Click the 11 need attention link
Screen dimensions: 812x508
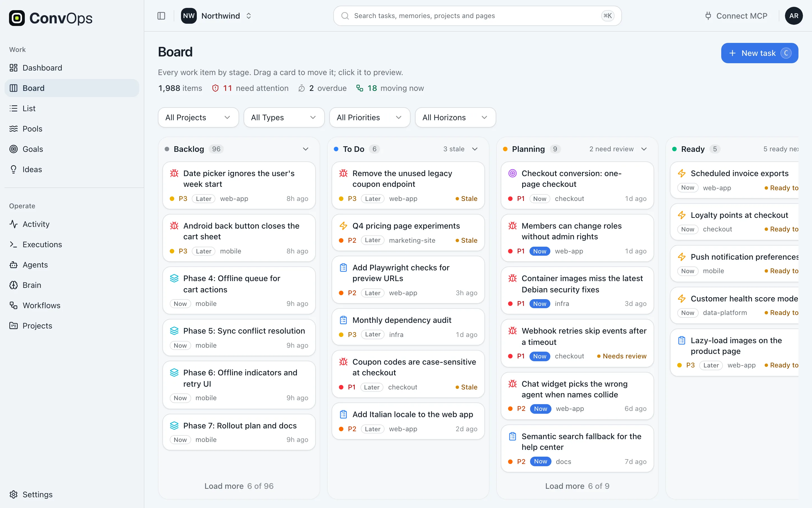point(250,88)
